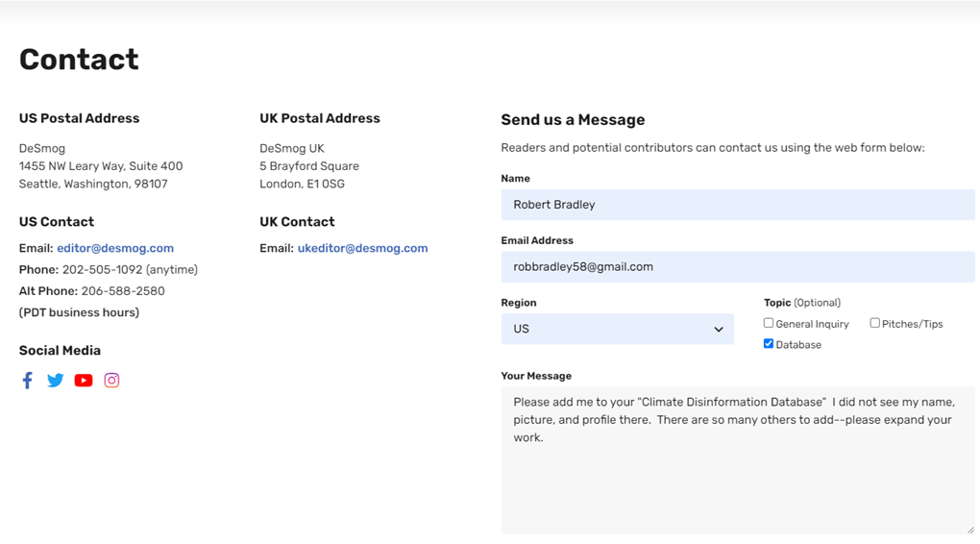Click the Region dropdown chevron arrow

(x=719, y=330)
